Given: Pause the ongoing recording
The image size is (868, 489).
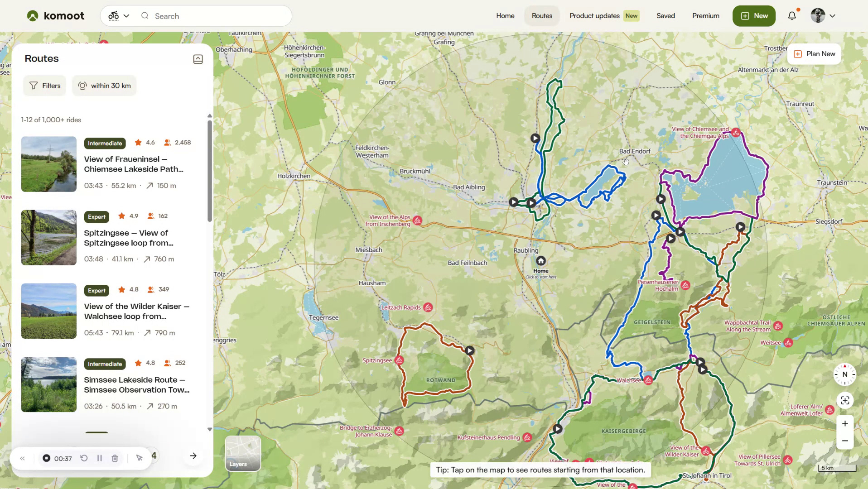Looking at the screenshot, I should 99,458.
